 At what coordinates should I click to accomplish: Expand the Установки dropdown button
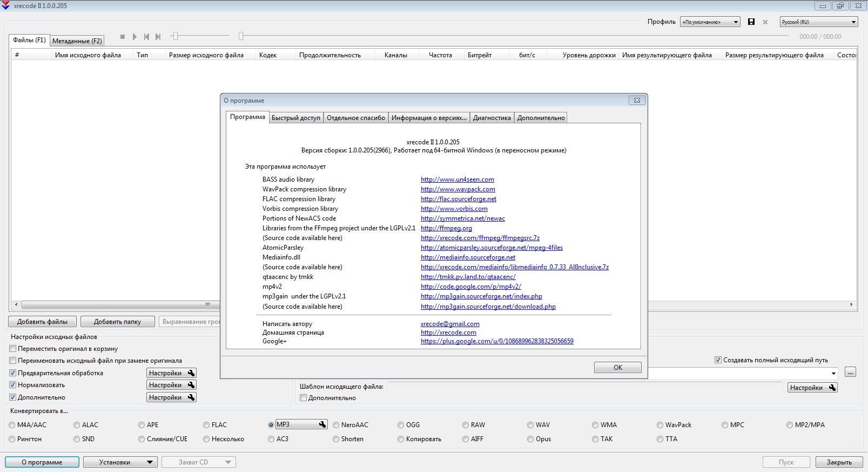(x=150, y=462)
